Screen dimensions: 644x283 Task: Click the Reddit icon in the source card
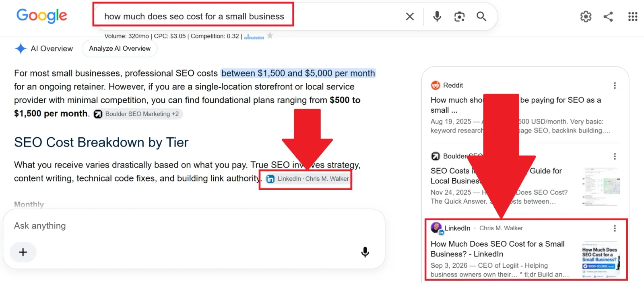coord(436,85)
